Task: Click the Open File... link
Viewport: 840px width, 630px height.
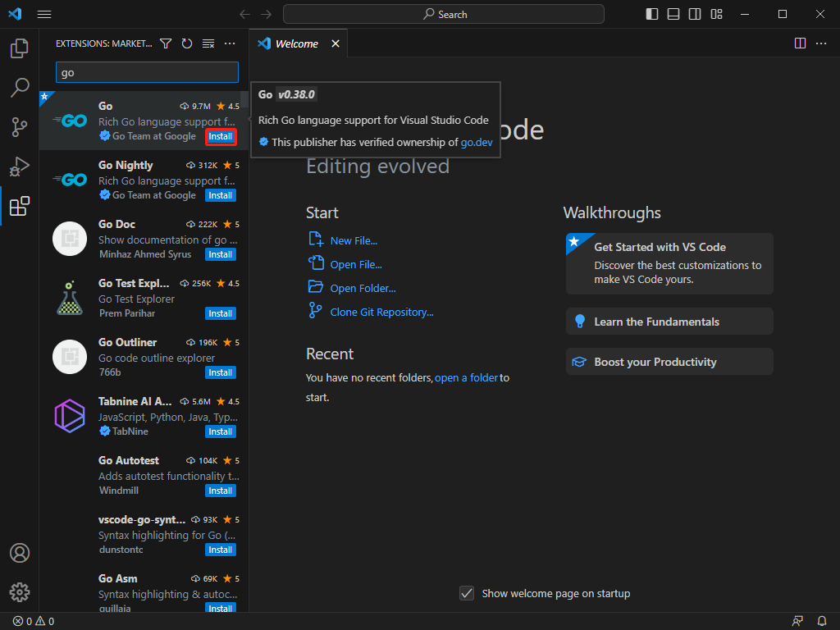Action: pyautogui.click(x=356, y=264)
